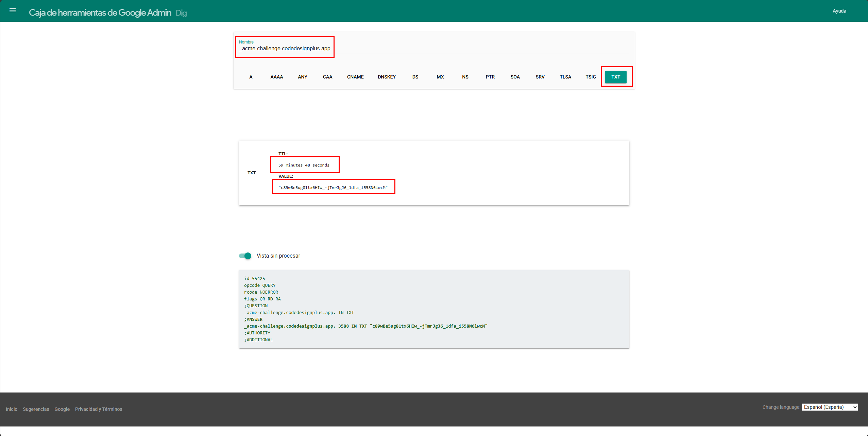Image resolution: width=868 pixels, height=436 pixels.
Task: Click the Inicio footer link
Action: point(12,409)
